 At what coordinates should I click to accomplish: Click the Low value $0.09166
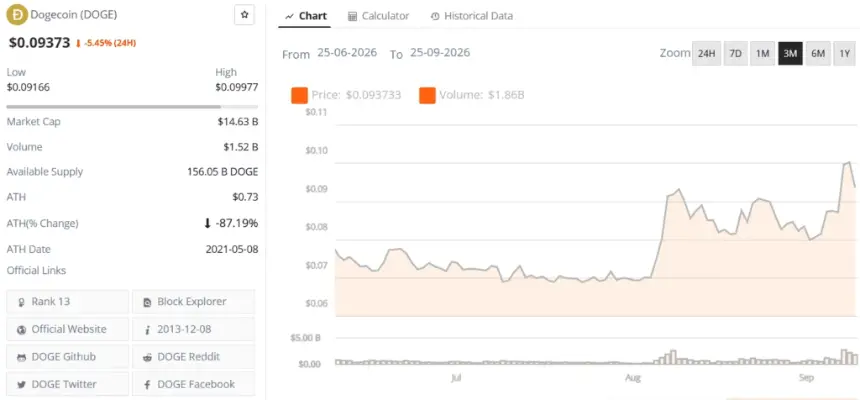(28, 87)
